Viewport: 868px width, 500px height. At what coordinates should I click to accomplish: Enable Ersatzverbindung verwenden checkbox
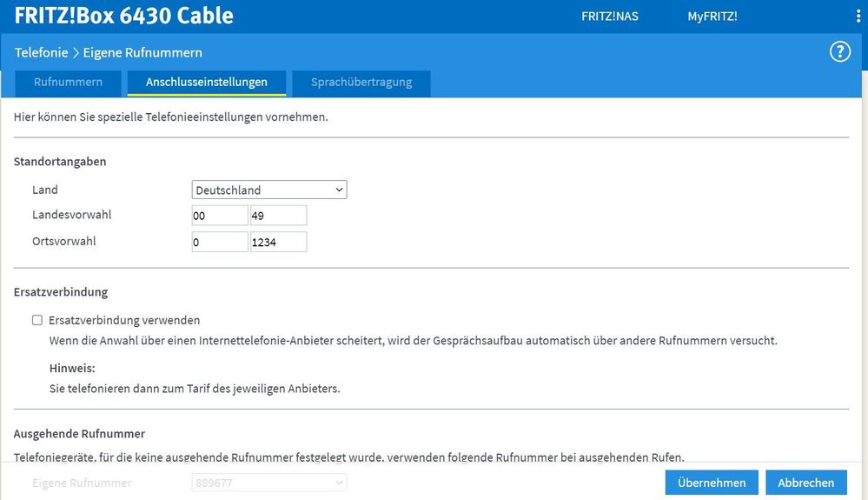[37, 320]
